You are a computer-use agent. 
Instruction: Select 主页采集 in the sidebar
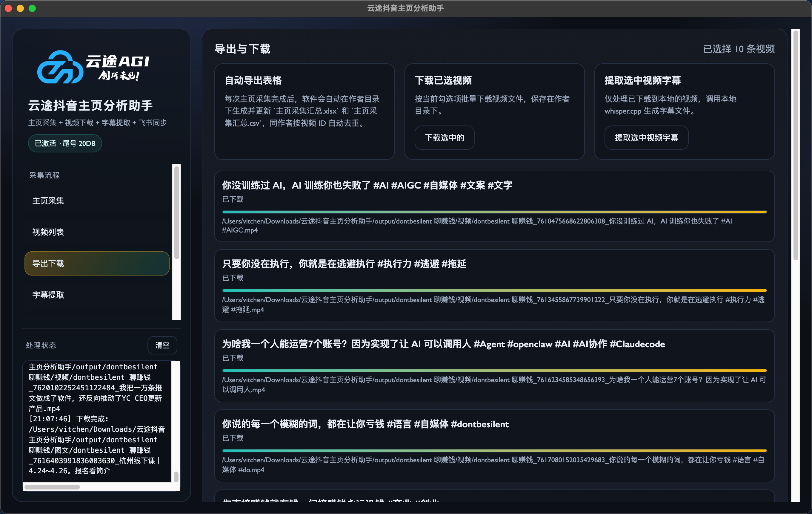click(47, 200)
